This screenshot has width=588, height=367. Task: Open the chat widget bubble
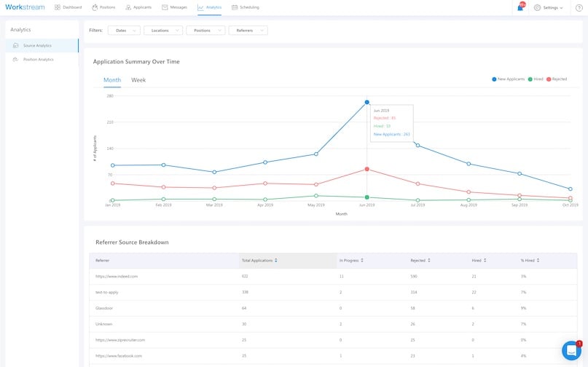[571, 350]
